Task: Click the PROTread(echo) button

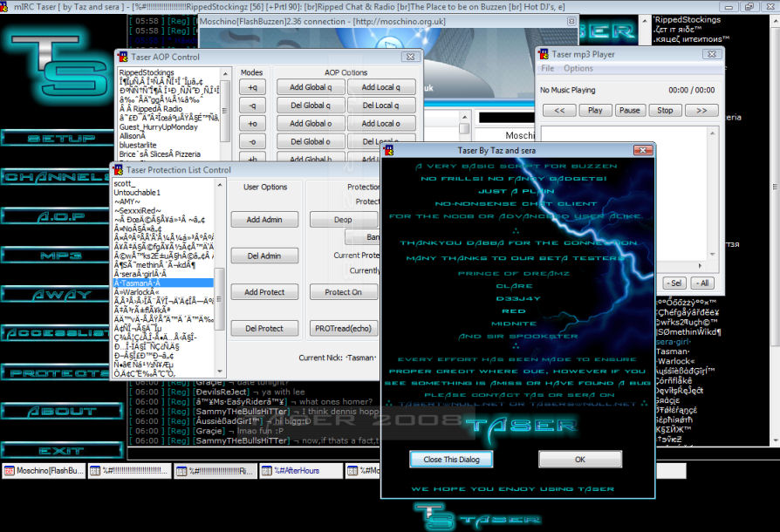Action: (x=343, y=328)
